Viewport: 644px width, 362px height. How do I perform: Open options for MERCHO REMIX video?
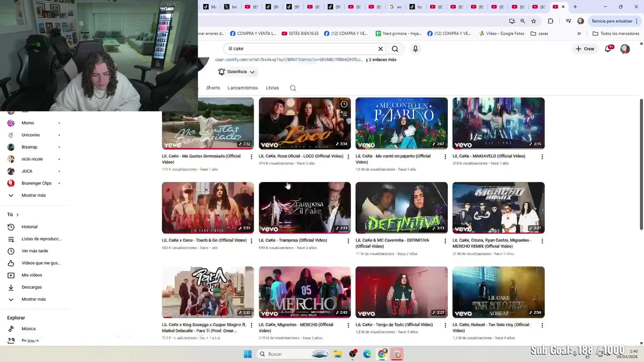coord(542,241)
